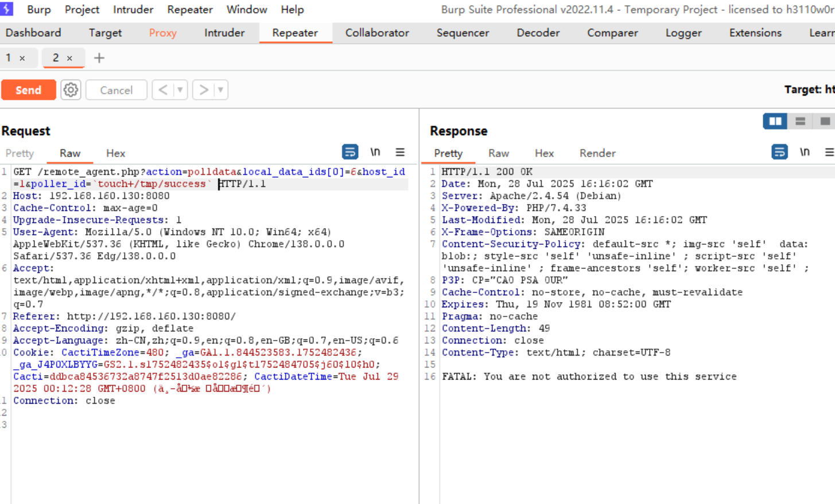The height and width of the screenshot is (504, 835).
Task: Show Response in Hex view
Action: tap(544, 153)
